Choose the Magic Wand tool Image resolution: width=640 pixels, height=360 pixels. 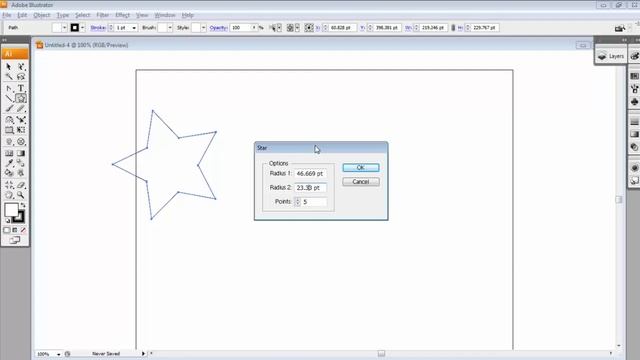coord(9,77)
